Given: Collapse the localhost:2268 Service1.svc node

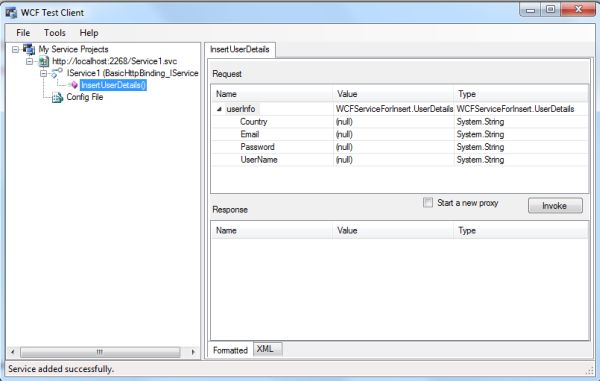Looking at the screenshot, I should coord(29,61).
